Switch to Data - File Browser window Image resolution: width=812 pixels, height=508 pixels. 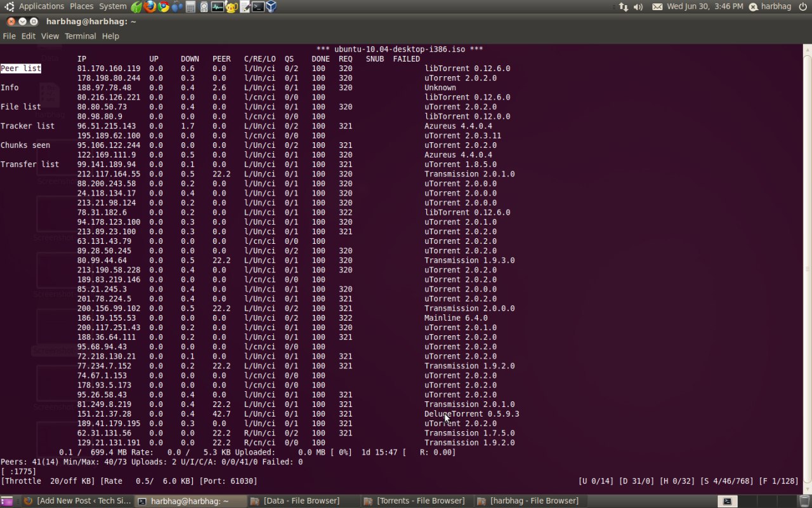[303, 501]
